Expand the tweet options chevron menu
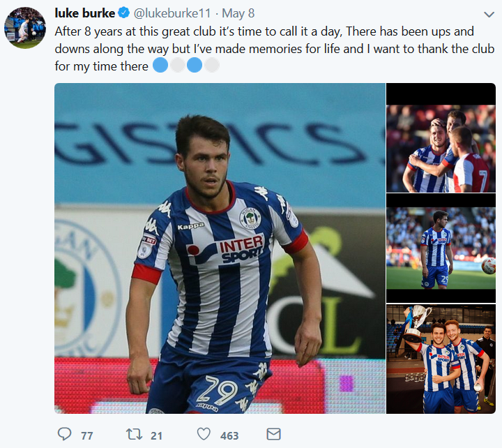502x448 pixels. (x=489, y=15)
